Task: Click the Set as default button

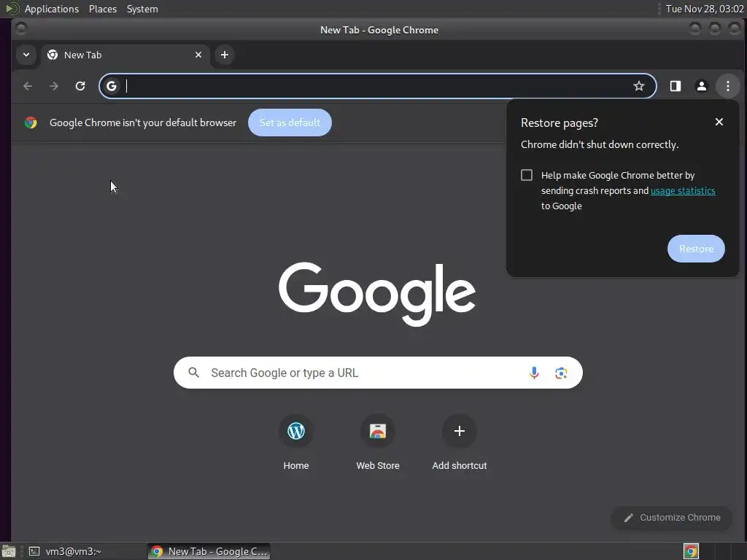Action: [290, 122]
